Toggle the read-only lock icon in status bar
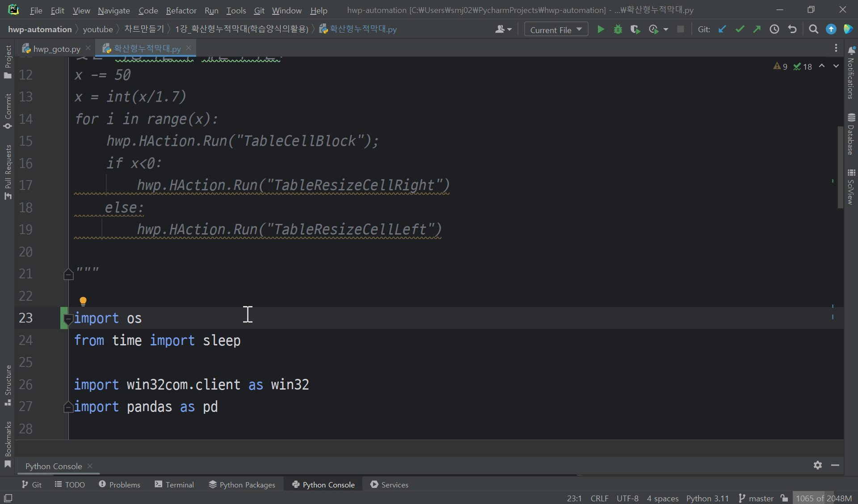The width and height of the screenshot is (858, 504). coord(784,498)
